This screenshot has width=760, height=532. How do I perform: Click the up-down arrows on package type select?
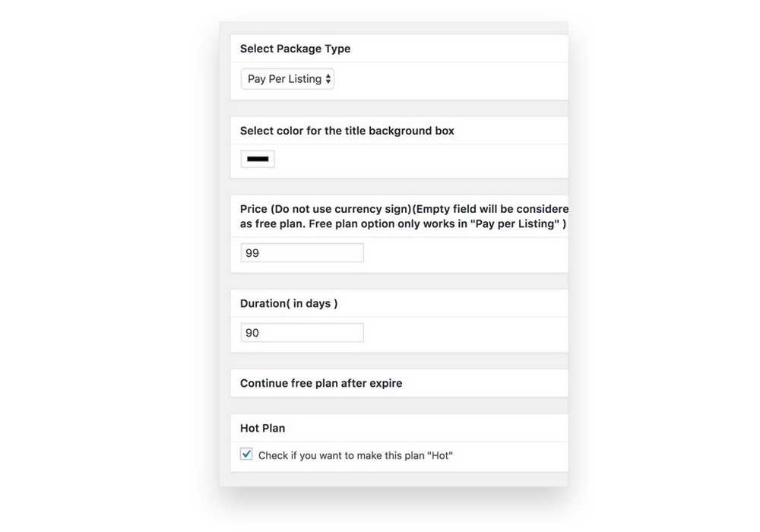328,79
